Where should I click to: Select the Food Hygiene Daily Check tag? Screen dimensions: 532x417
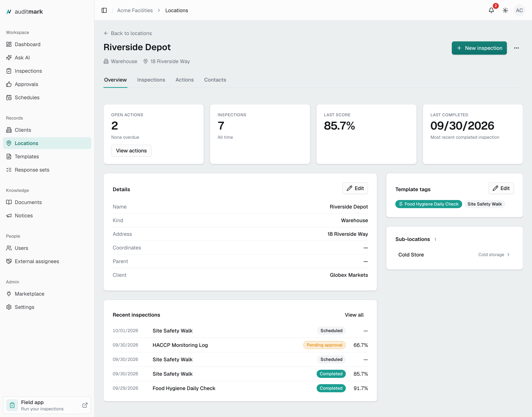428,204
